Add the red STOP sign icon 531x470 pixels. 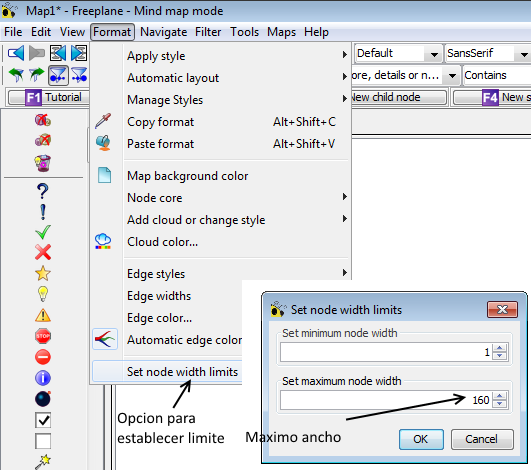[43, 336]
